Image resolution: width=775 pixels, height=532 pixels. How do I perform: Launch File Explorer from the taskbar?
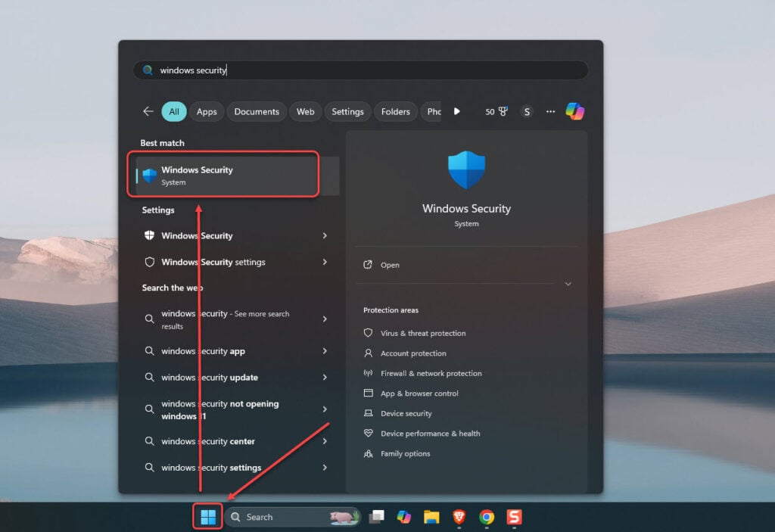pos(431,517)
